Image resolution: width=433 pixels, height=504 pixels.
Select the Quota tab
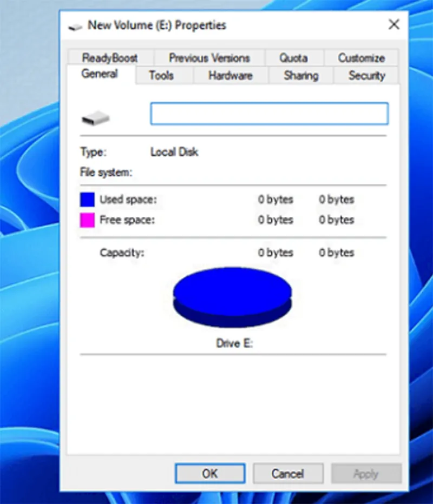coord(293,58)
